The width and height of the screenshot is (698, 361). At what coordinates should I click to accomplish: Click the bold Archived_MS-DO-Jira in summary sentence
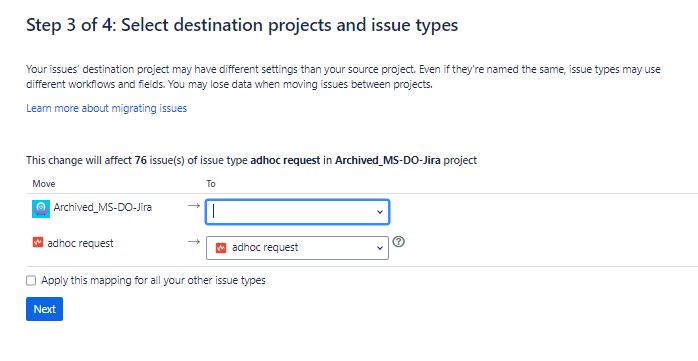tap(388, 160)
